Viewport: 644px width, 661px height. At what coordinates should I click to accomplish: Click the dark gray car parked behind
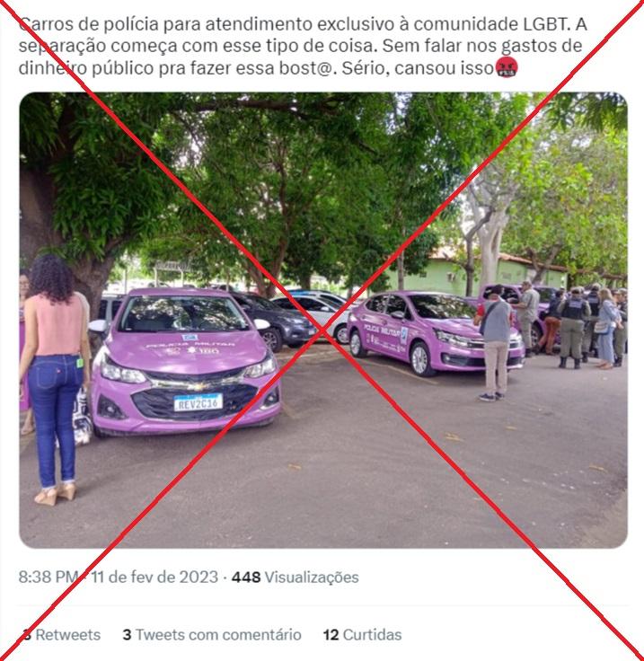276,320
